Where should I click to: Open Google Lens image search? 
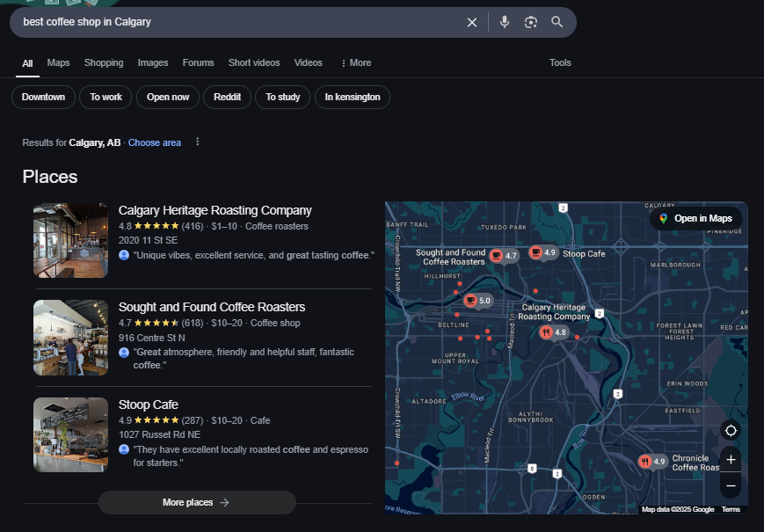coord(531,22)
